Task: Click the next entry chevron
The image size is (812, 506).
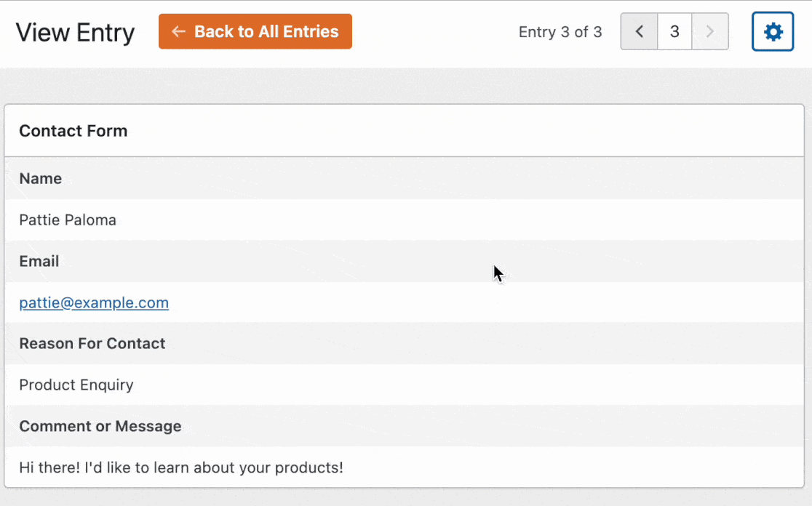Action: tap(710, 31)
